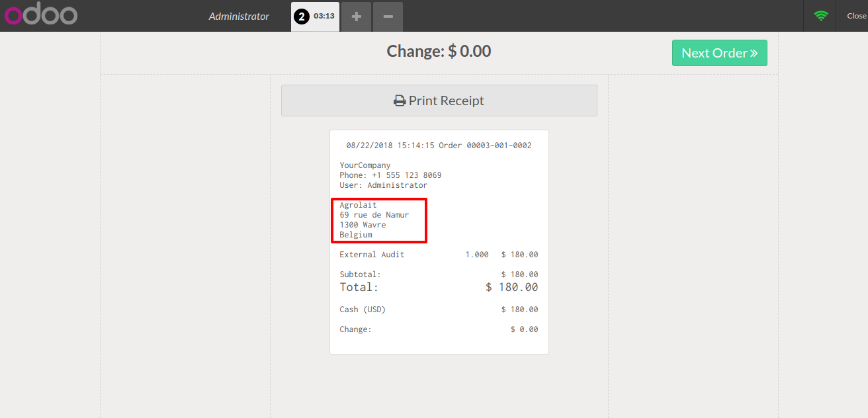This screenshot has width=868, height=418.
Task: Check the green wifi connection status icon
Action: 821,15
